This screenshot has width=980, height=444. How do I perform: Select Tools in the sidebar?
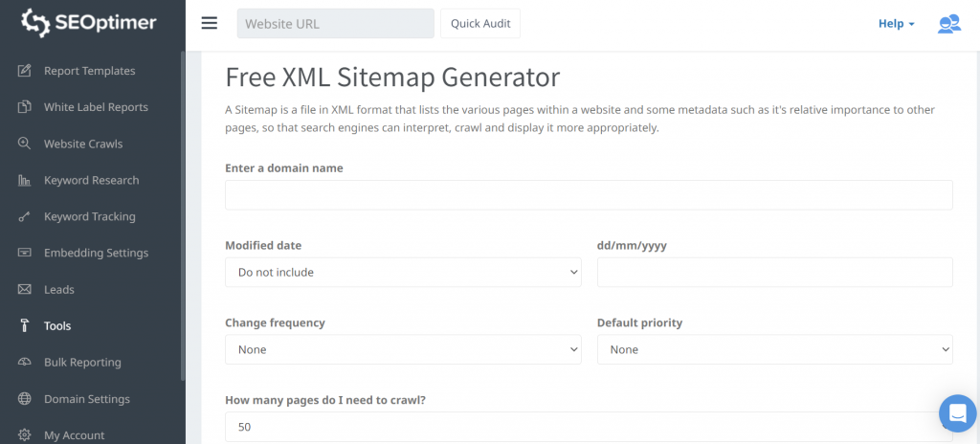point(57,326)
